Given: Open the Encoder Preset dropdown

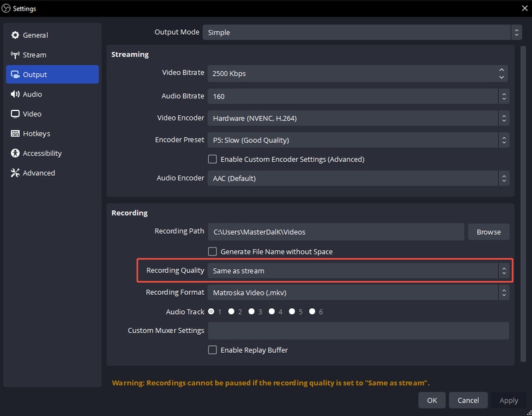Looking at the screenshot, I should (x=358, y=140).
